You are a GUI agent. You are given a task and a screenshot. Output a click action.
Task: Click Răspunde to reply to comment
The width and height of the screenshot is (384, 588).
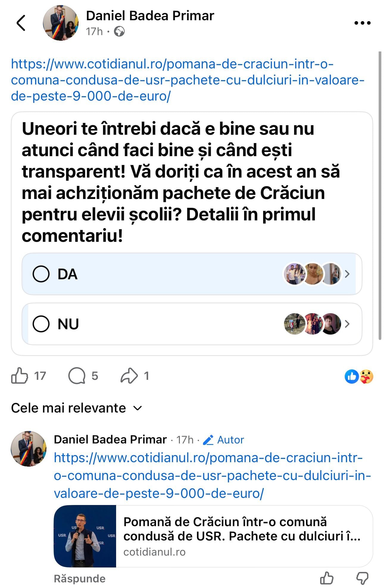point(79,578)
